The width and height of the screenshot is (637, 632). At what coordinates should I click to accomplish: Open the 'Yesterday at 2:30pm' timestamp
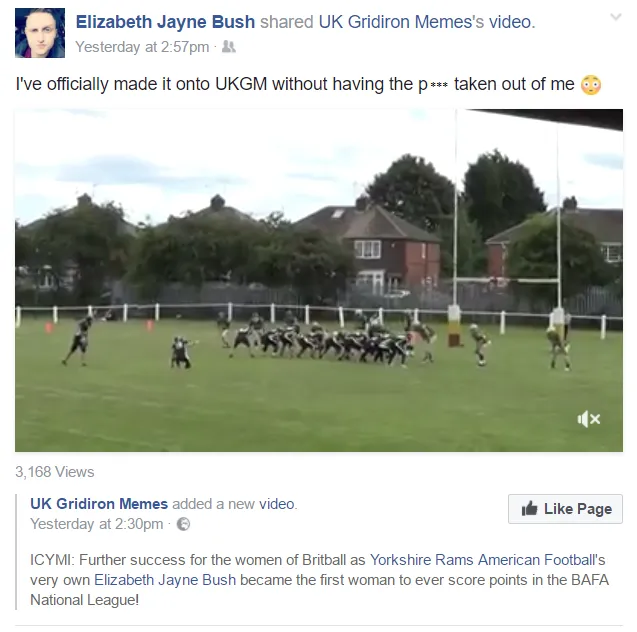tap(97, 524)
